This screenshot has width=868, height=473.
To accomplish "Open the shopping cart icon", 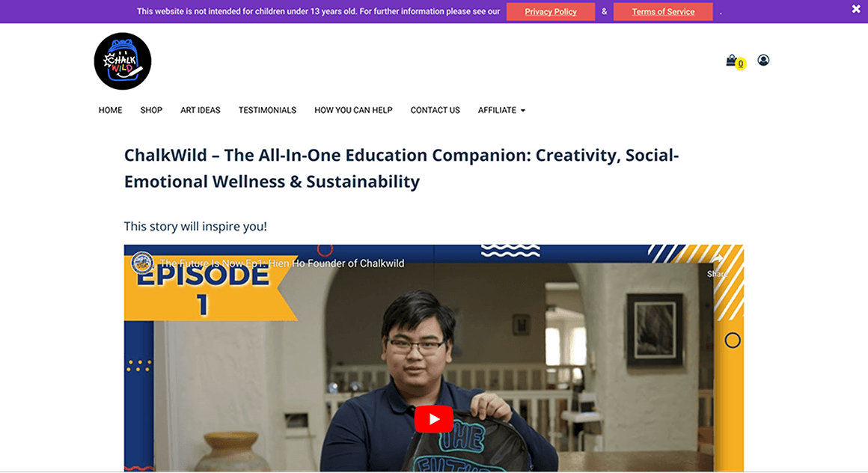I will pos(731,61).
